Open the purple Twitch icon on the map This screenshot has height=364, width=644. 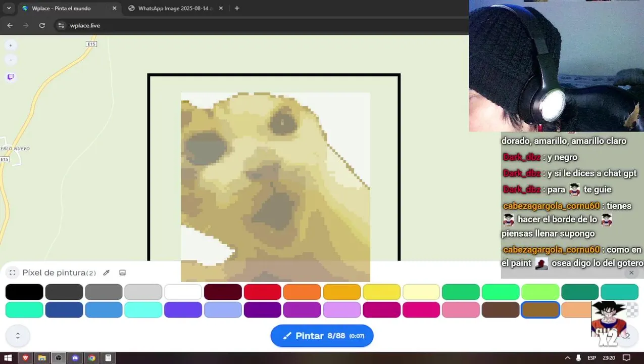(x=11, y=77)
